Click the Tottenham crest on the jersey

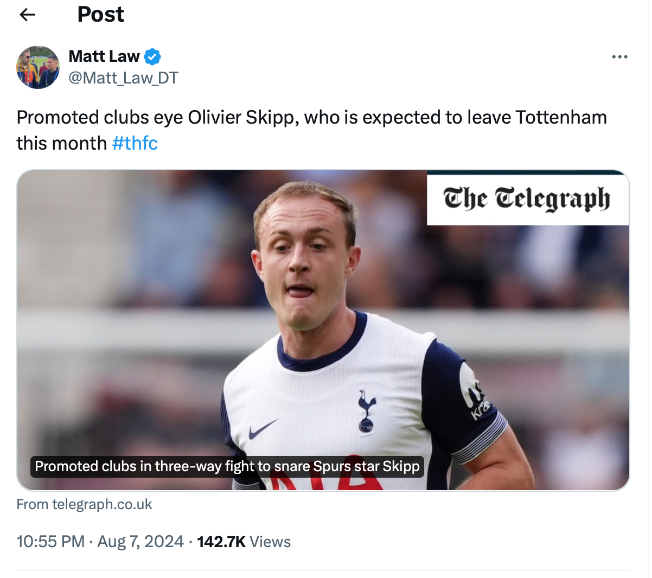point(367,409)
